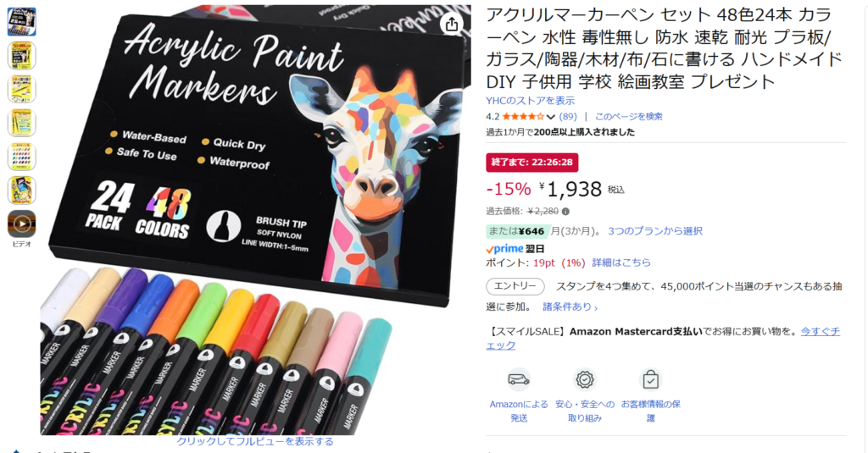868x453 pixels.
Task: Click the 89 reviews count link
Action: pyautogui.click(x=568, y=117)
